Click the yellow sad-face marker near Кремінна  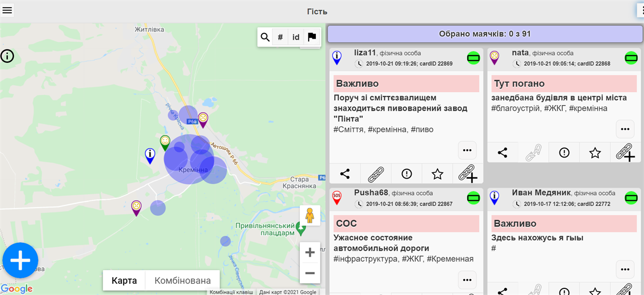[x=203, y=118]
